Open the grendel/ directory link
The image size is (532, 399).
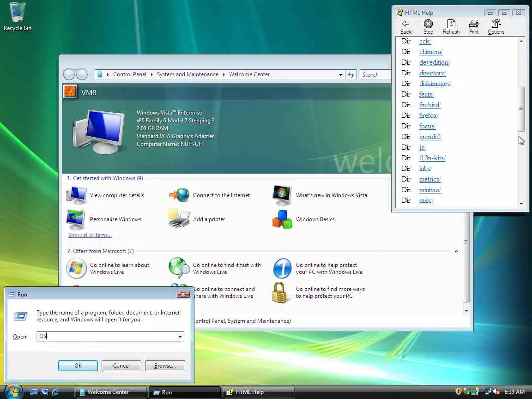(x=430, y=137)
